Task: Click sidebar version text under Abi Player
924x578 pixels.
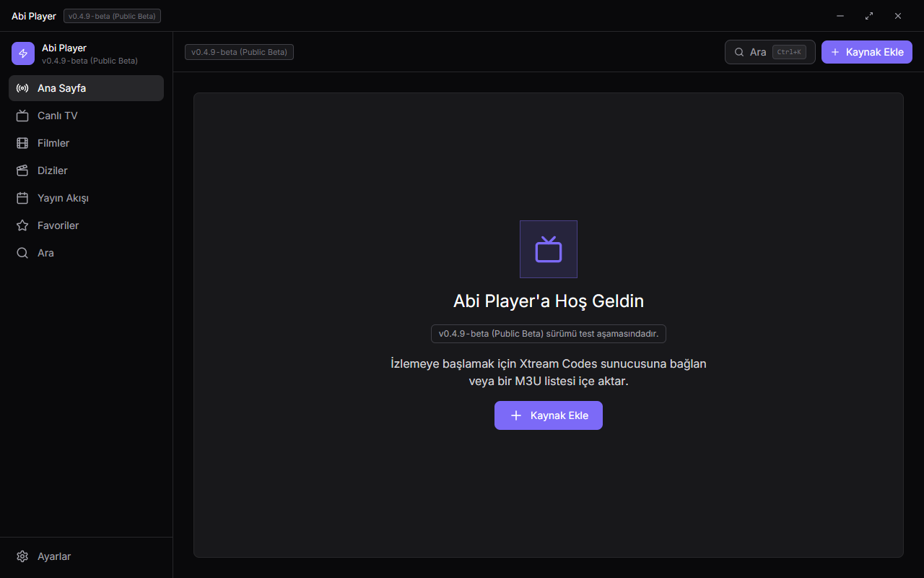Action: (x=90, y=61)
